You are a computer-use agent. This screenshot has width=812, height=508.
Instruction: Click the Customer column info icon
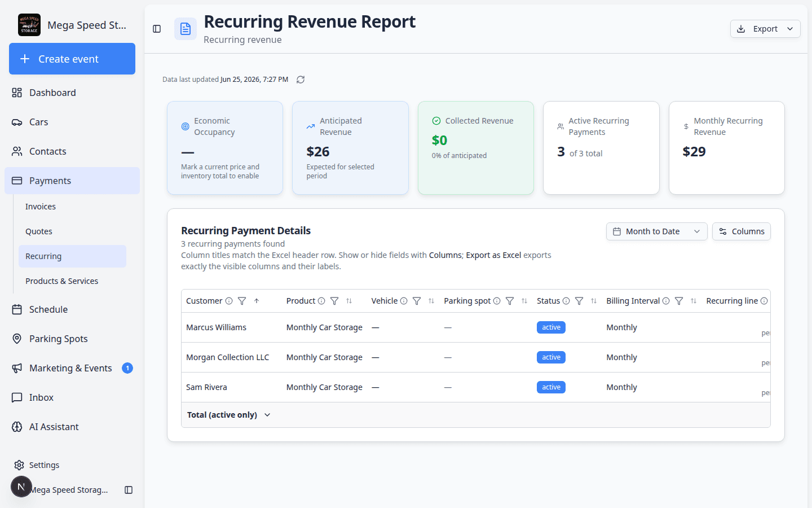229,301
